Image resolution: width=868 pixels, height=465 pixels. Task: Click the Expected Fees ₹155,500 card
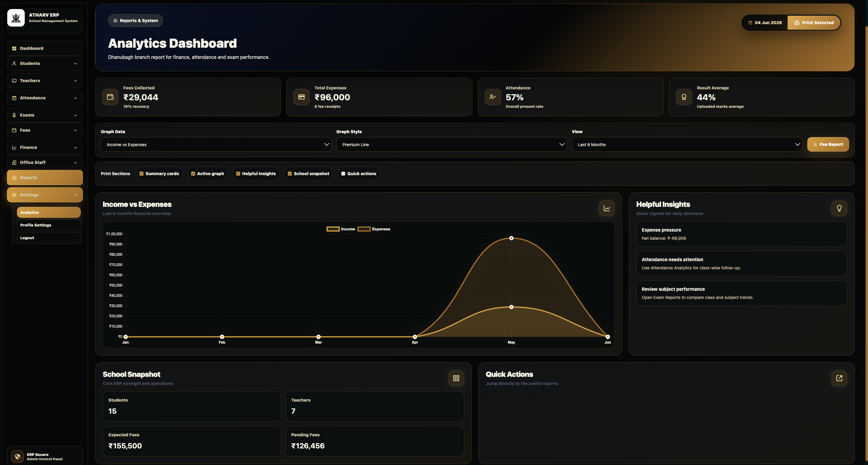(192, 441)
